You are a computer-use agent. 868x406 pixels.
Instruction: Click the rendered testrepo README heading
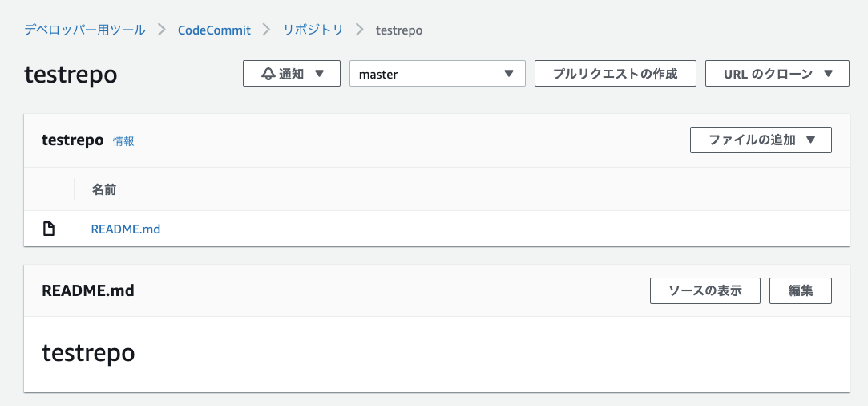click(x=89, y=353)
